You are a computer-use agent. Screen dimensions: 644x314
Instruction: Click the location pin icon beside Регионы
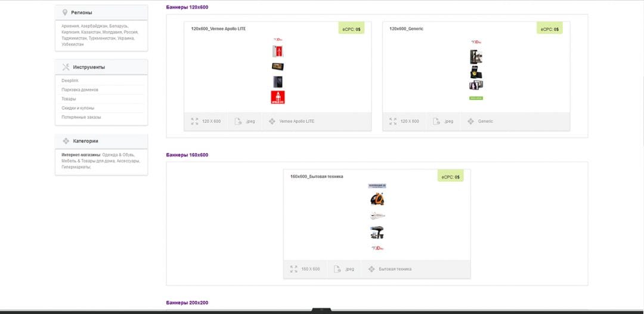64,13
